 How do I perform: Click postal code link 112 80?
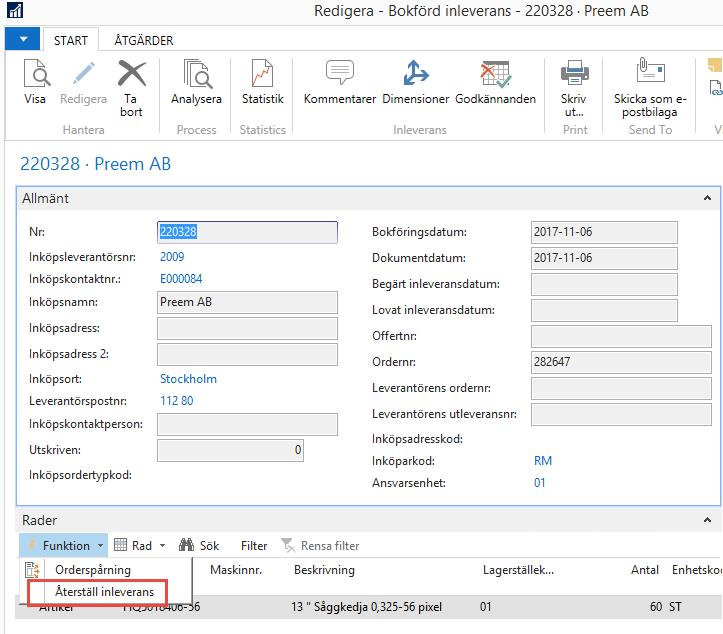[x=177, y=401]
